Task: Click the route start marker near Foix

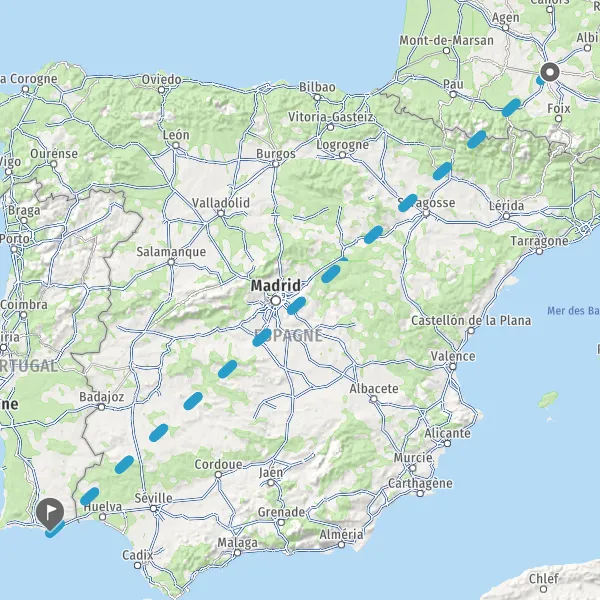Action: tap(550, 72)
